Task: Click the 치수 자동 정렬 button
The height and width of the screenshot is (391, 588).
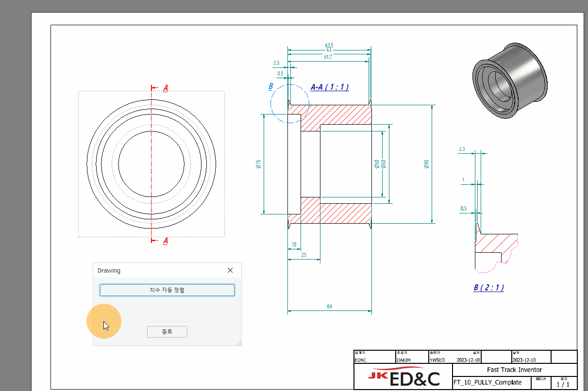Action: [x=167, y=290]
